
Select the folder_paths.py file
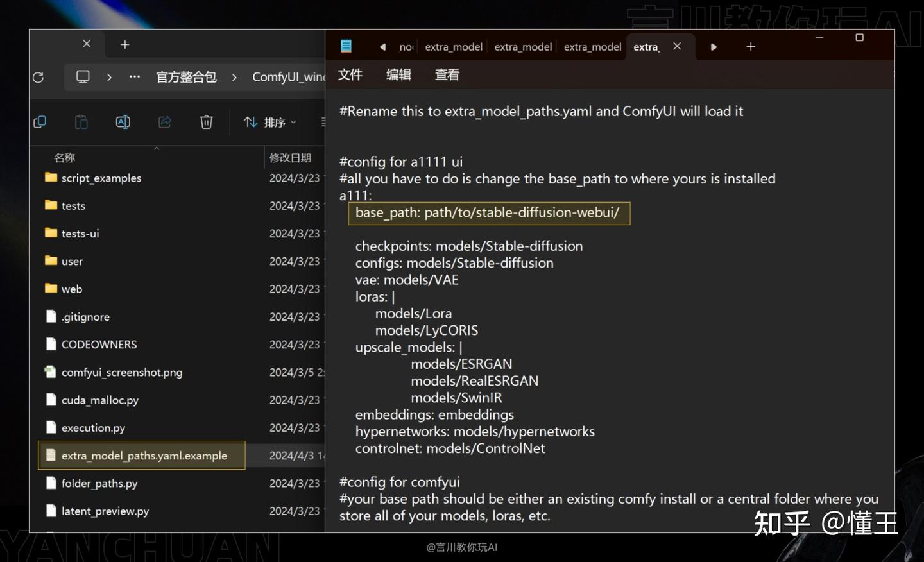[x=99, y=483]
